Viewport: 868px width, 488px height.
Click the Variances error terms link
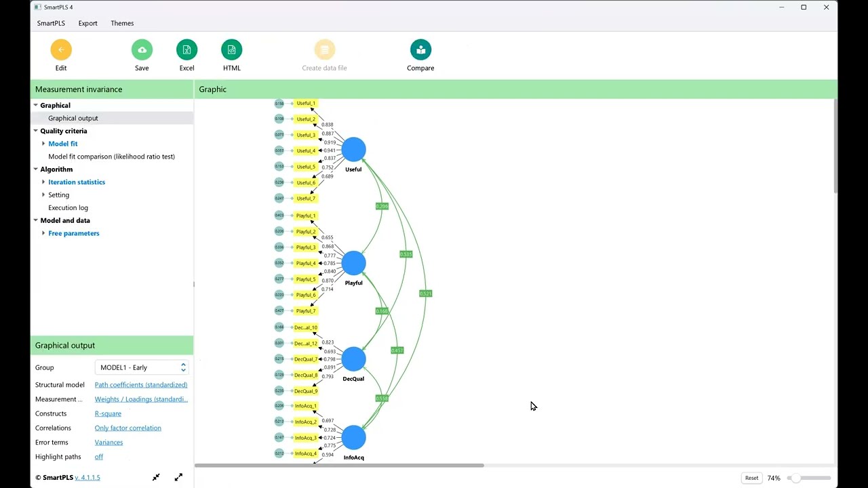click(x=108, y=443)
